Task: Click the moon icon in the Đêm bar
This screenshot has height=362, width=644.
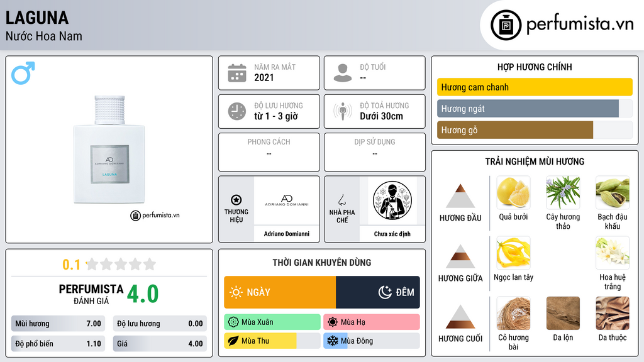Action: [385, 292]
